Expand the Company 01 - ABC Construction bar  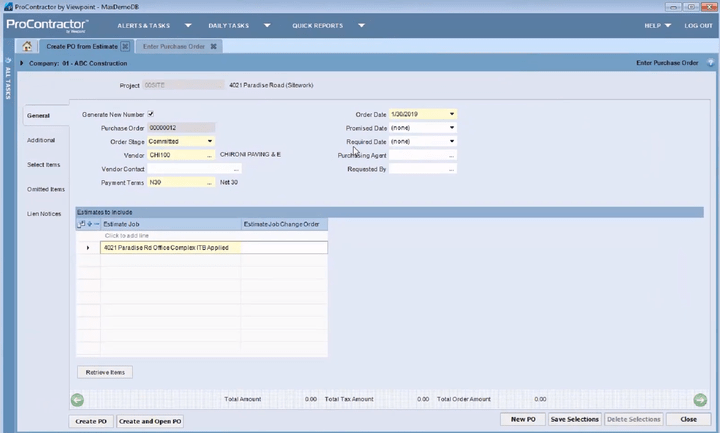pos(21,63)
